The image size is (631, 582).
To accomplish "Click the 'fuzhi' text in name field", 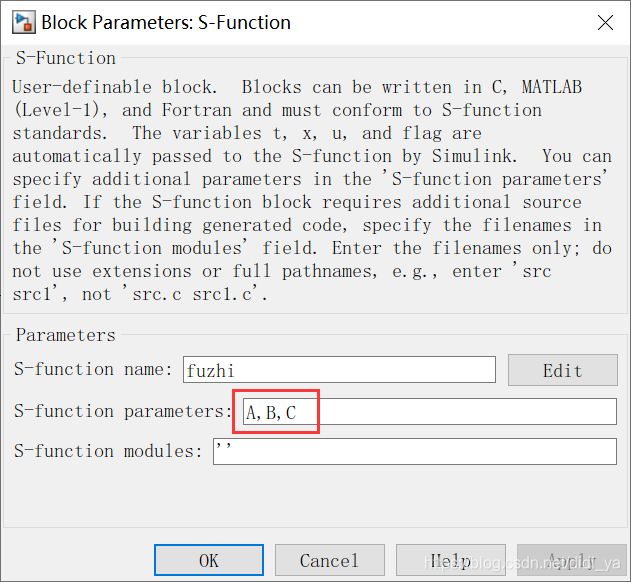I will [x=210, y=370].
